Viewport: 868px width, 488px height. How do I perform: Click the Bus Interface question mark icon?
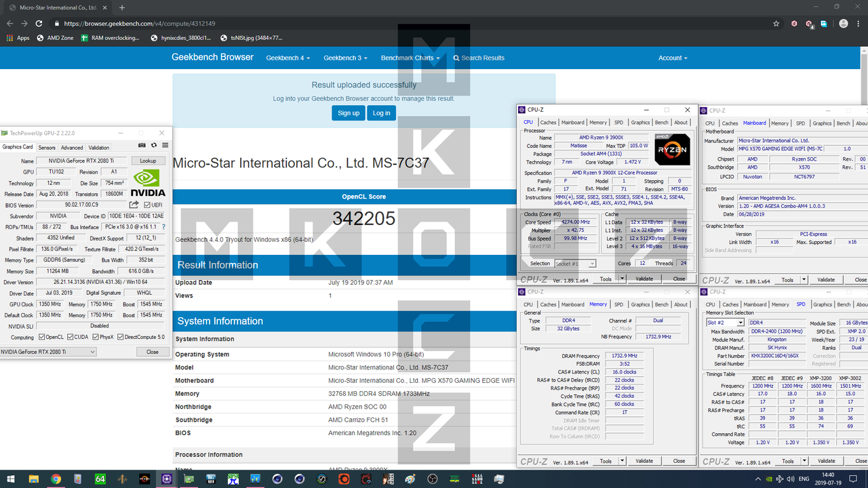click(163, 227)
